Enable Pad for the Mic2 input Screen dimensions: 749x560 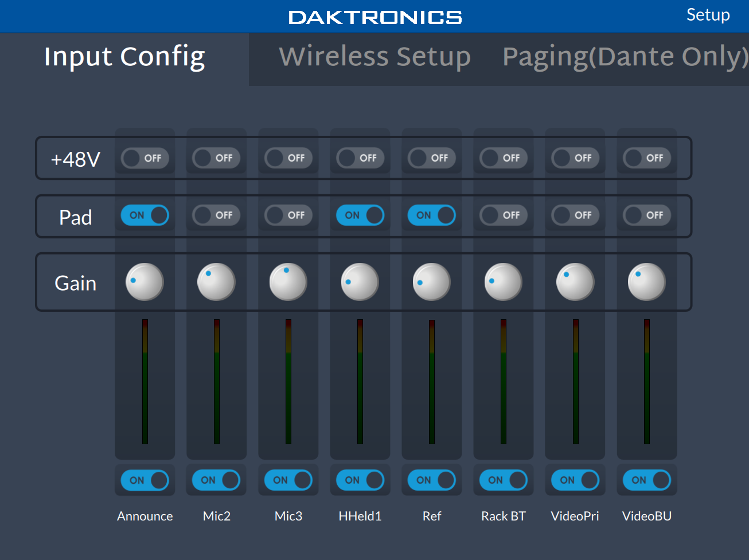(x=216, y=216)
